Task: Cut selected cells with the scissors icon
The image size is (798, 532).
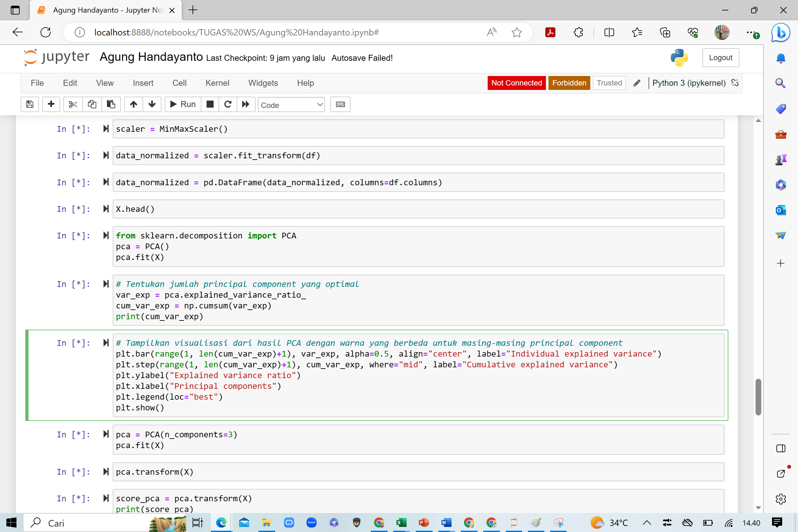Action: coord(73,104)
